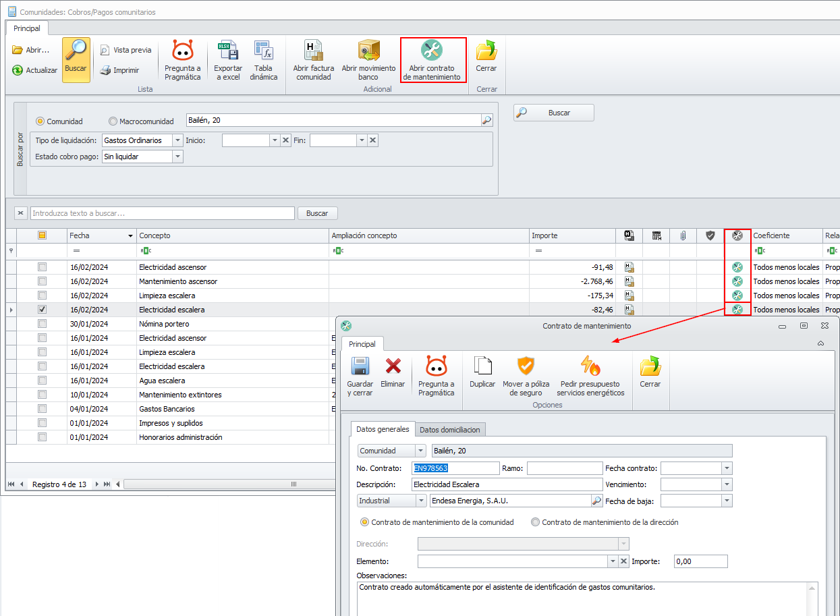Select the Macrocomunidad radio button

click(113, 121)
